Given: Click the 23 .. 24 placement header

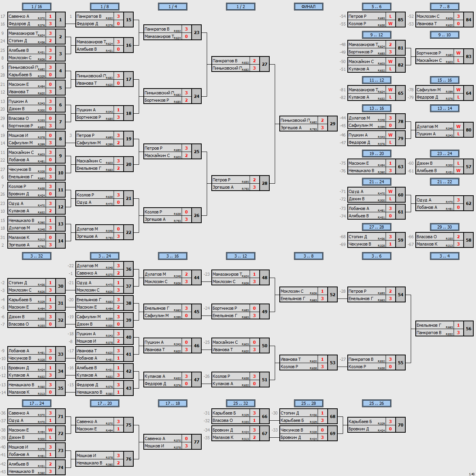Looking at the screenshot, I should pyautogui.click(x=445, y=154).
